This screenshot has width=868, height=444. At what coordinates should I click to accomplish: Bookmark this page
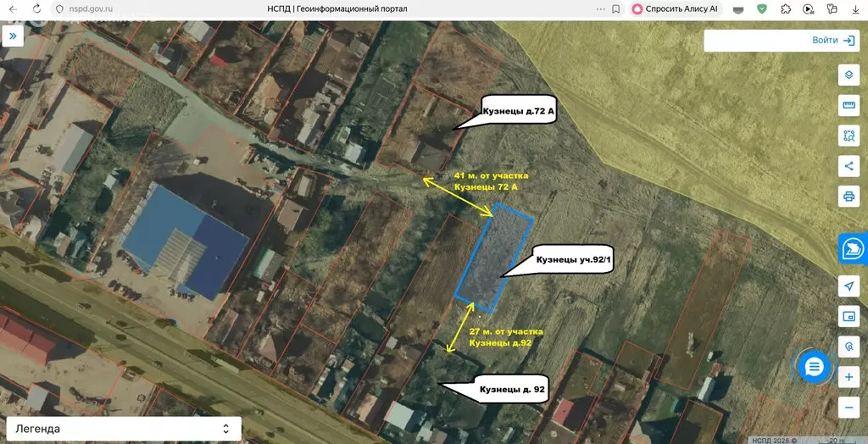[615, 8]
